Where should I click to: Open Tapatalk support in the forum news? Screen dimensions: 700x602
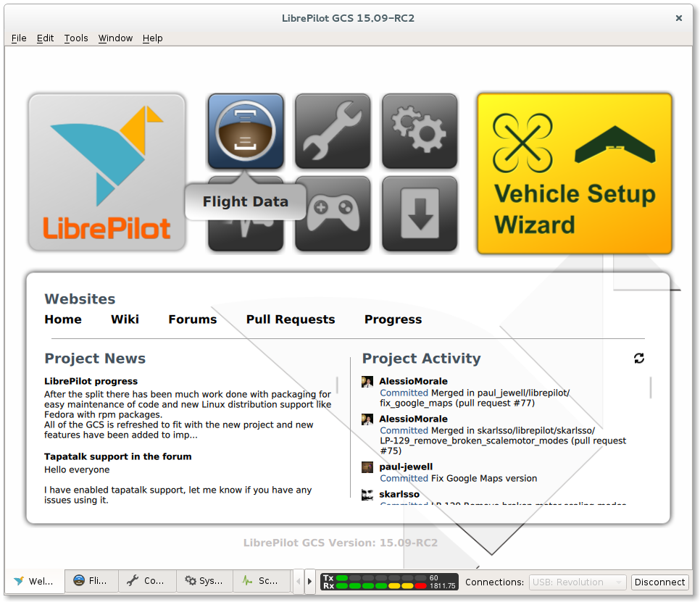pos(118,456)
